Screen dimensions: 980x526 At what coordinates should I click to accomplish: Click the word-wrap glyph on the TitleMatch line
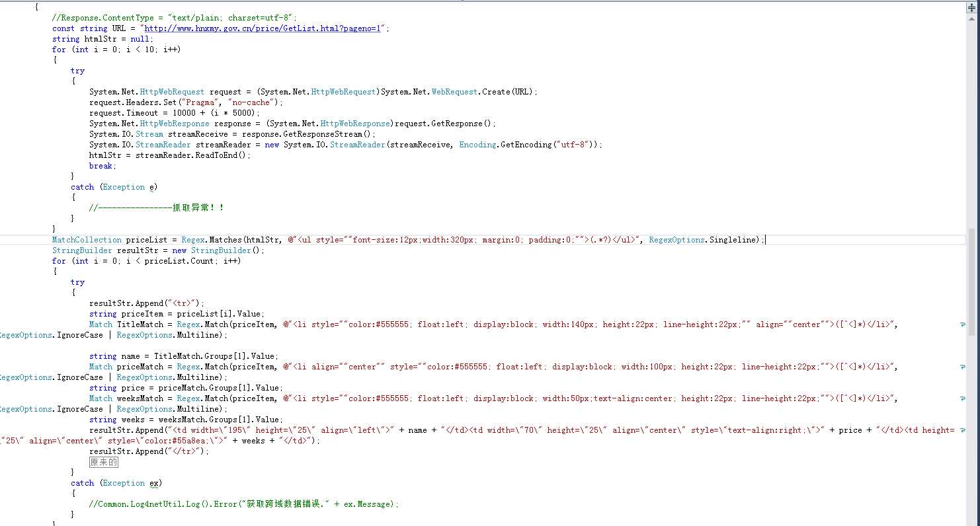962,325
